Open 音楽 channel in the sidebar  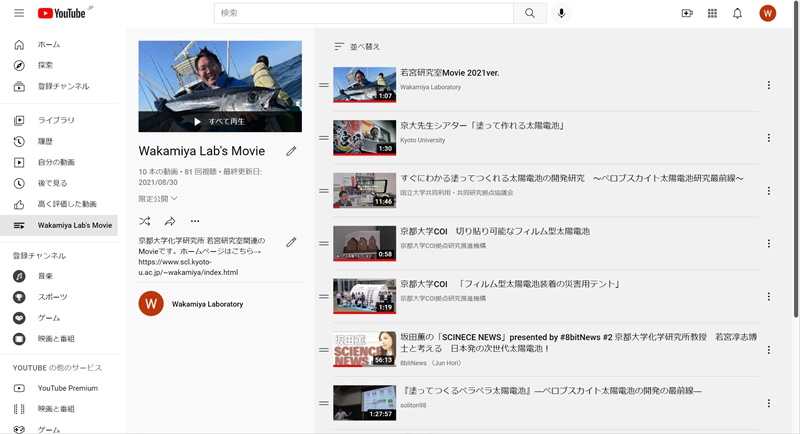pos(59,276)
